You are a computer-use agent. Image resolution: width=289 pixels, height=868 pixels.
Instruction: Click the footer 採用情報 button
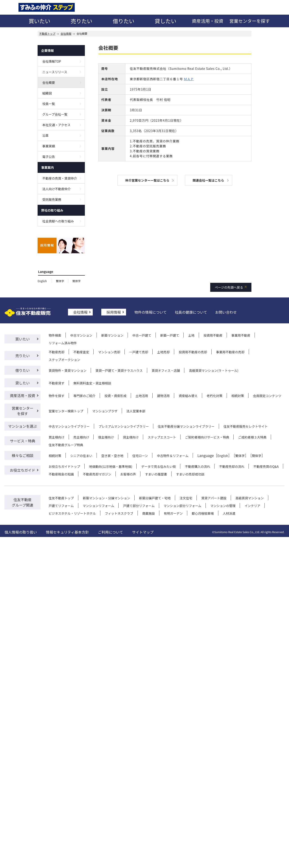click(x=114, y=312)
